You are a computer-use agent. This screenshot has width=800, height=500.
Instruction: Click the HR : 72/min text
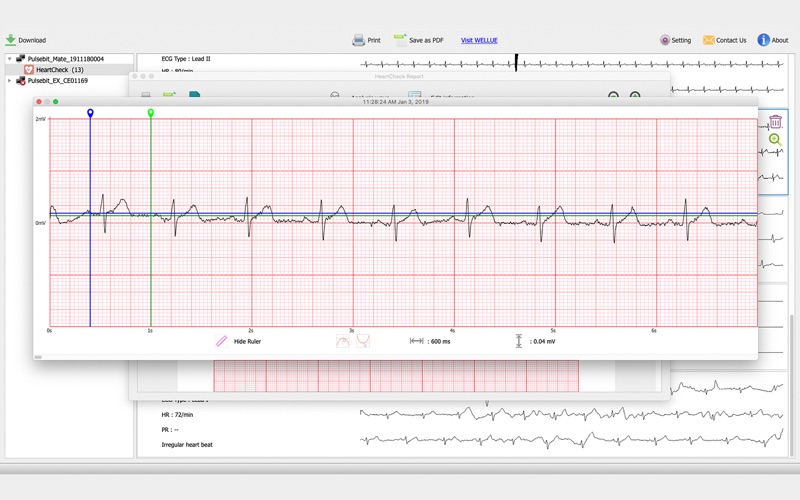[177, 415]
